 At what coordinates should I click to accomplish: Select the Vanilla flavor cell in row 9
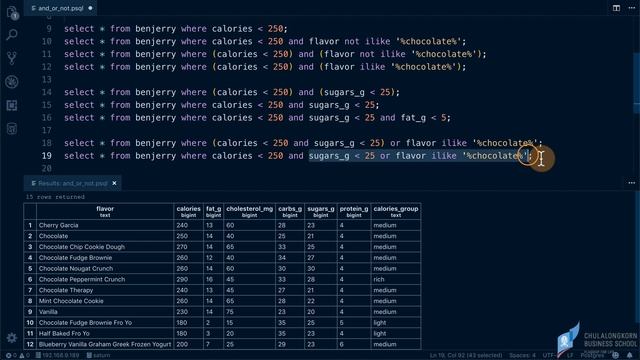(105, 312)
